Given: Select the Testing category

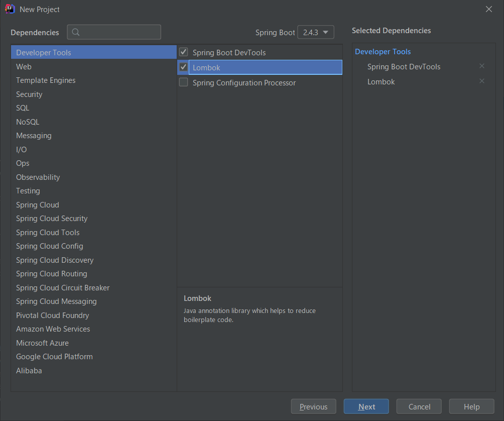Looking at the screenshot, I should 94,191.
